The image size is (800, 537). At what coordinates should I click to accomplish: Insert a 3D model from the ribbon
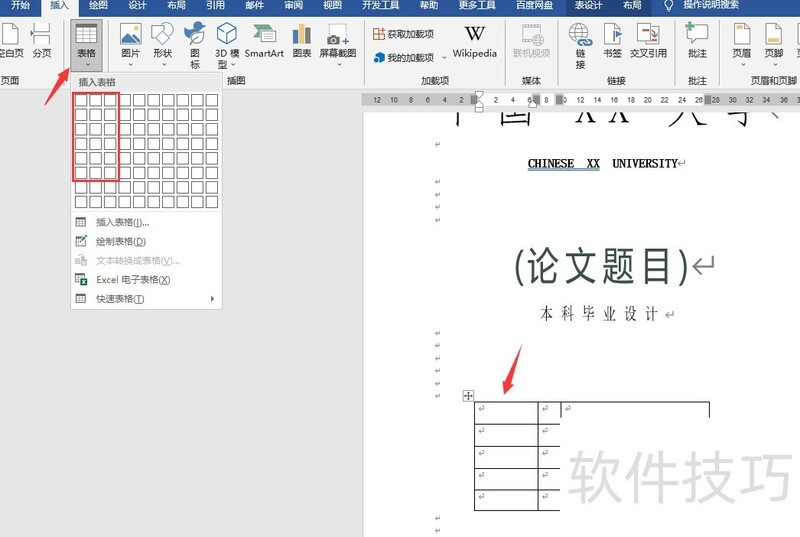(227, 41)
